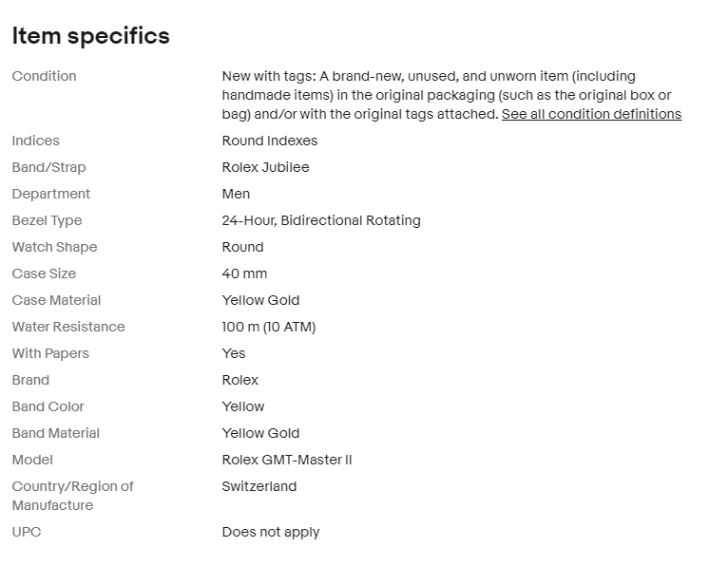Click the Switzerland value
This screenshot has height=566, width=728.
coord(259,486)
